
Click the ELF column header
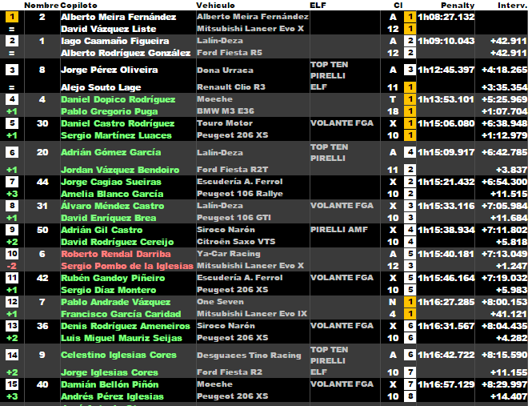pyautogui.click(x=318, y=6)
